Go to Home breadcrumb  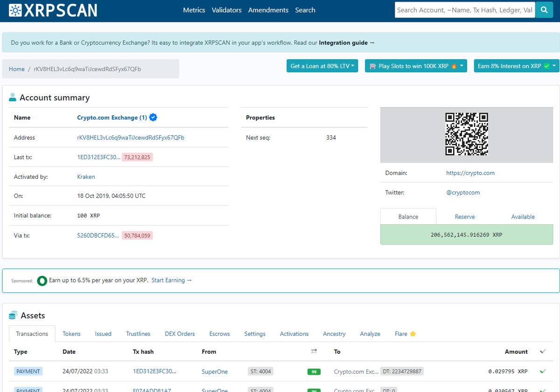pyautogui.click(x=17, y=69)
